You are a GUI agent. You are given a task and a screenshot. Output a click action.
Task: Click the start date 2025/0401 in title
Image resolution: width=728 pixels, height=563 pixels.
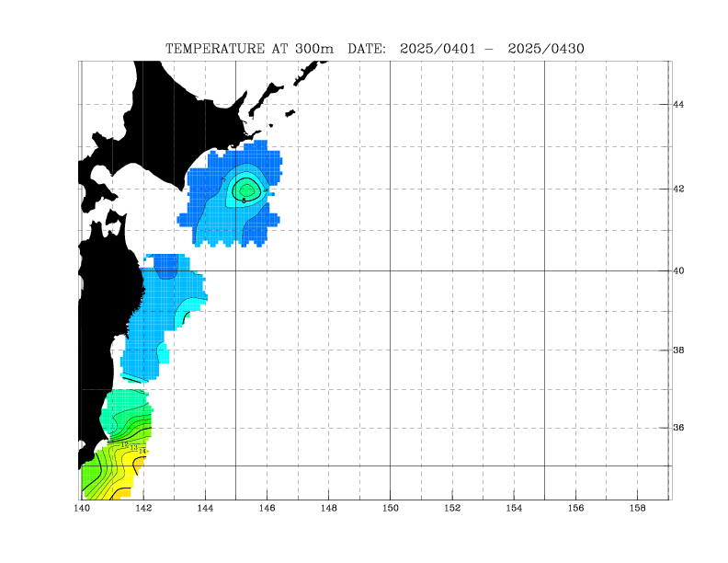438,48
